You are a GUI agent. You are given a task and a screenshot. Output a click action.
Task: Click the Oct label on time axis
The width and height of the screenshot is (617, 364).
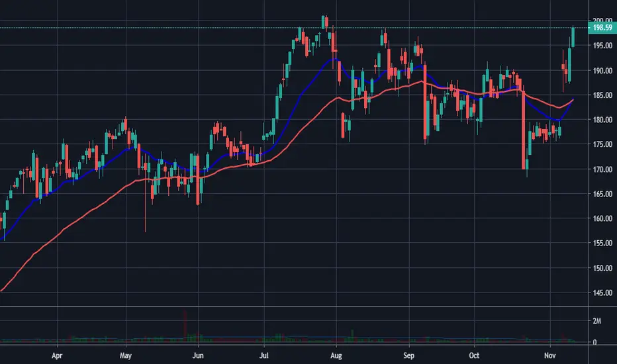474,355
